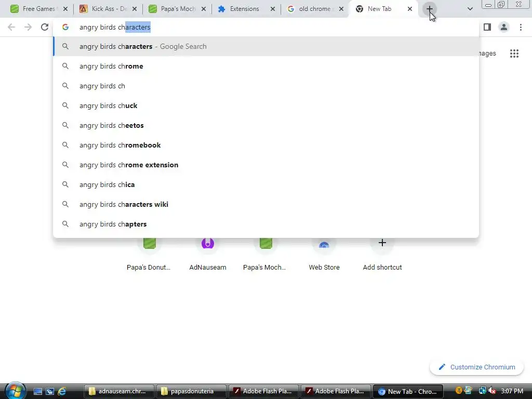Choose suggestion 'angry birds chuck'
Viewport: 532px width, 399px height.
pyautogui.click(x=266, y=105)
